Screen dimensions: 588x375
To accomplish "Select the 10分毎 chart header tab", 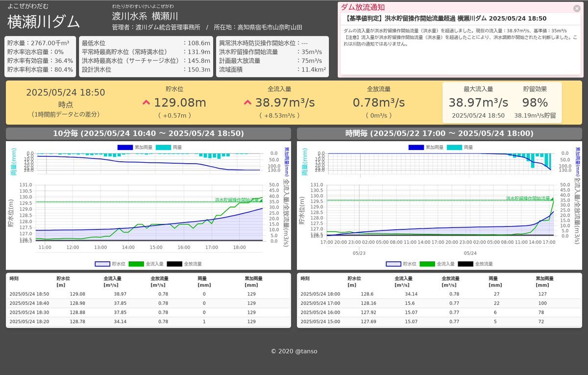I will coord(148,133).
